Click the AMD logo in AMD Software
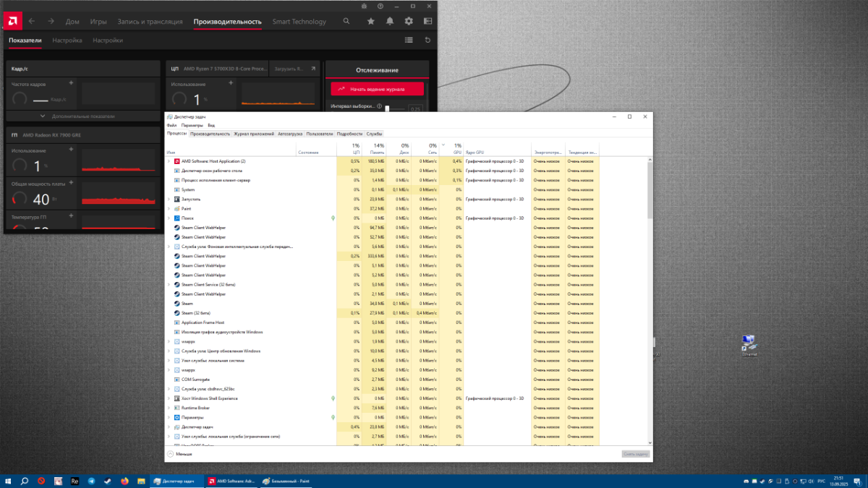 [14, 21]
